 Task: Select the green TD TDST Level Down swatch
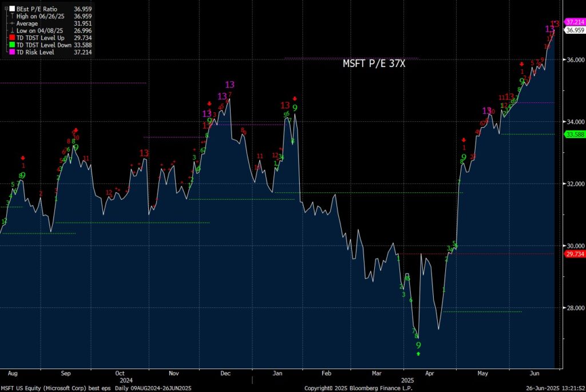point(13,45)
